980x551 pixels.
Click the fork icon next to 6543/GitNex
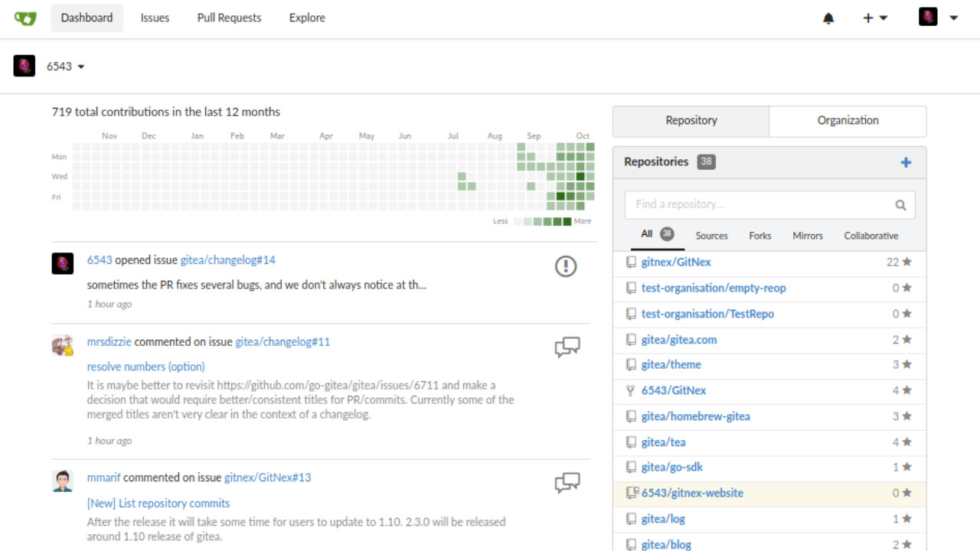coord(631,390)
